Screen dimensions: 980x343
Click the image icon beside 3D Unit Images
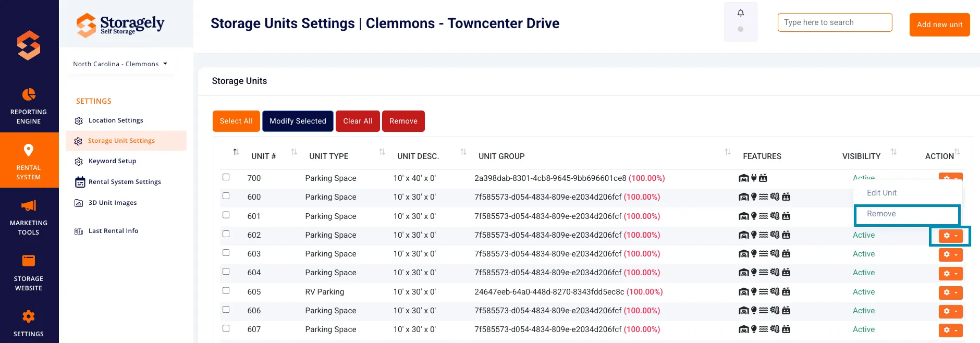pos(79,203)
